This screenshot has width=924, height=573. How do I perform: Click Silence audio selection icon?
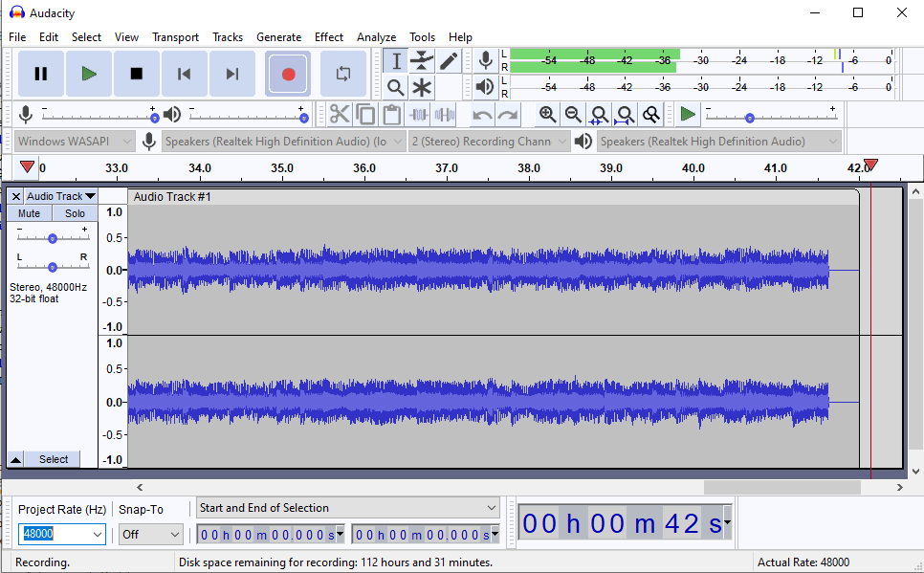pyautogui.click(x=445, y=115)
